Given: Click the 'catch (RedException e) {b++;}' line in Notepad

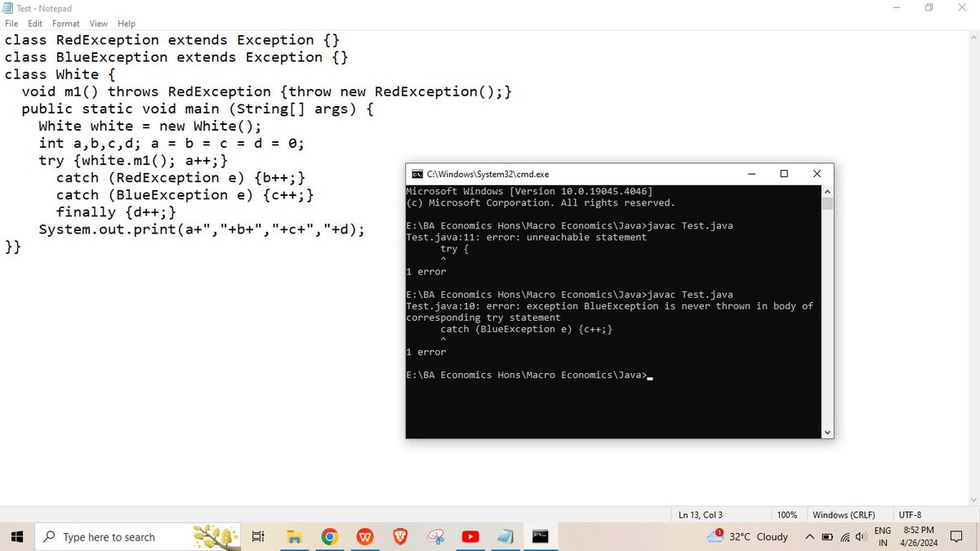Looking at the screenshot, I should point(181,177).
